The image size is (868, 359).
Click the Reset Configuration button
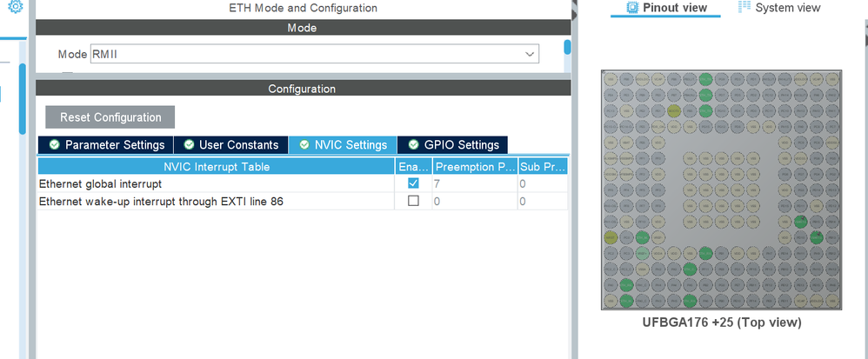click(110, 117)
